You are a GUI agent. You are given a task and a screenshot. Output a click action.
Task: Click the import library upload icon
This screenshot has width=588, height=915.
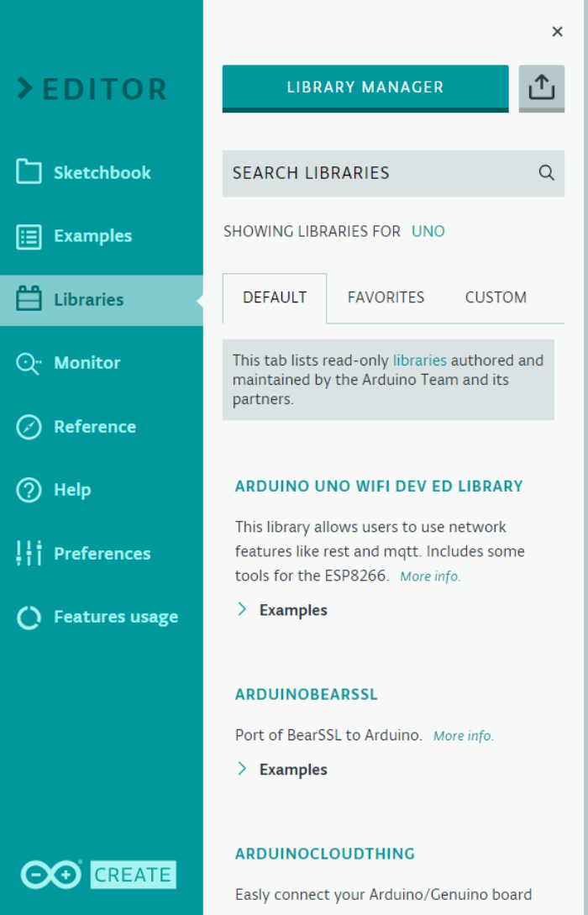(x=541, y=88)
